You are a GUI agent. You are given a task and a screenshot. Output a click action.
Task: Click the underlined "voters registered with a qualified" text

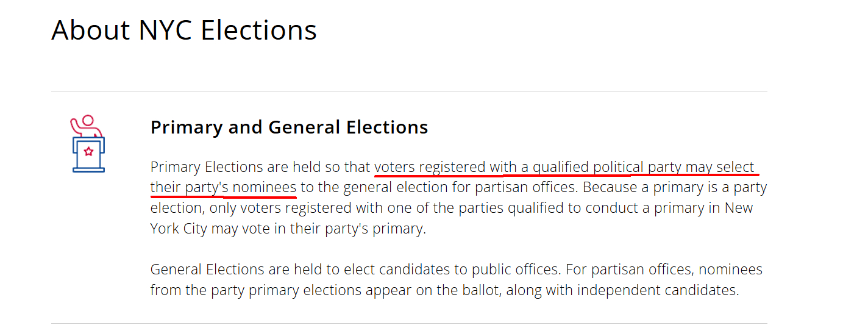[481, 167]
